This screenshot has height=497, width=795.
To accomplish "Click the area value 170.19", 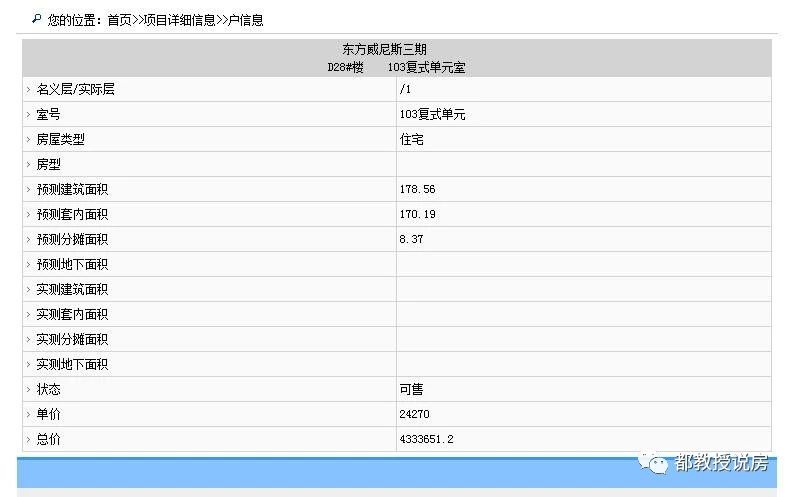I will click(417, 215).
